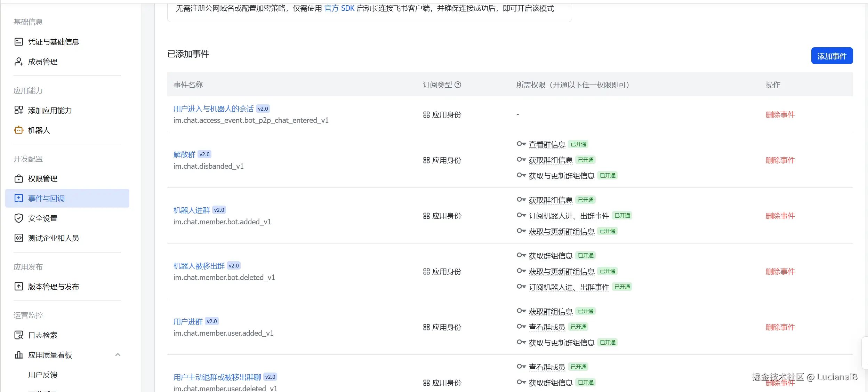Click the test enterprise and personnel icon

(x=18, y=238)
